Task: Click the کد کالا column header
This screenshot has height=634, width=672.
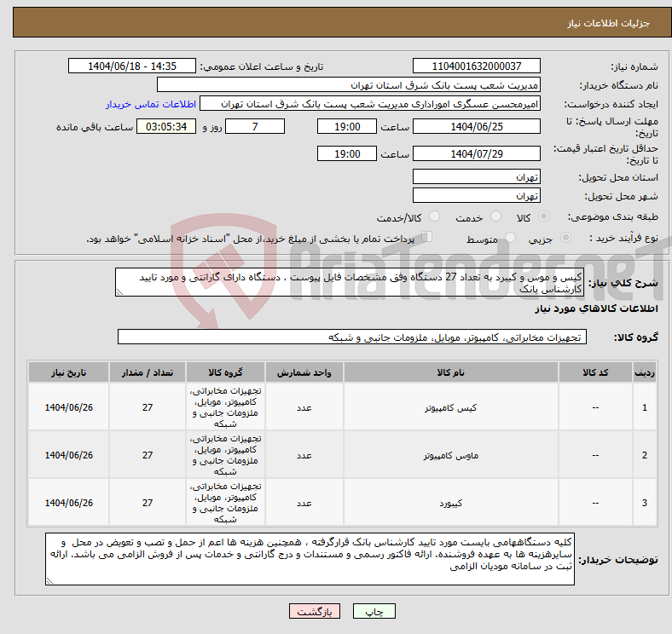Action: pyautogui.click(x=595, y=372)
